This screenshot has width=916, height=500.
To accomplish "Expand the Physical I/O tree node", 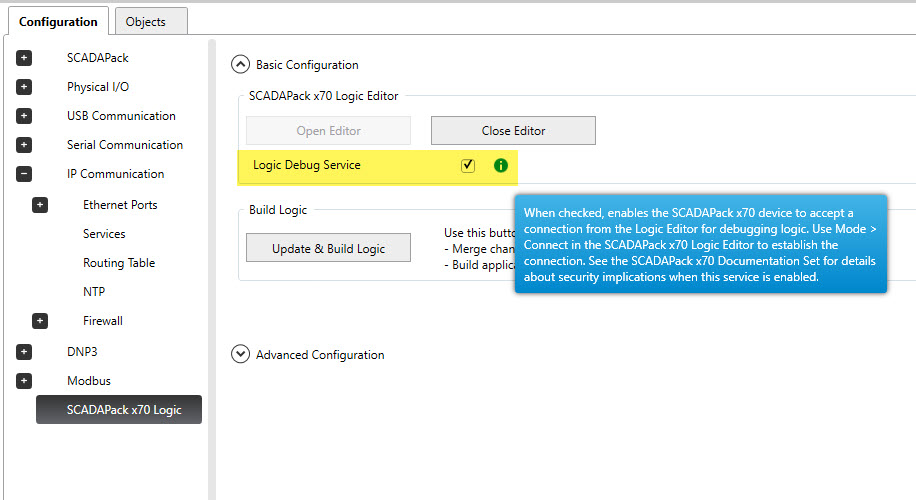I will pos(24,87).
